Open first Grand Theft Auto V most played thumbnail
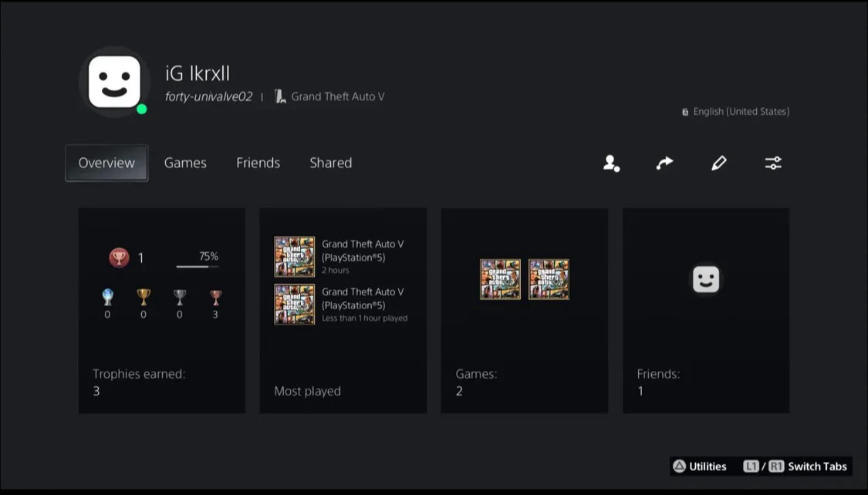 click(294, 257)
